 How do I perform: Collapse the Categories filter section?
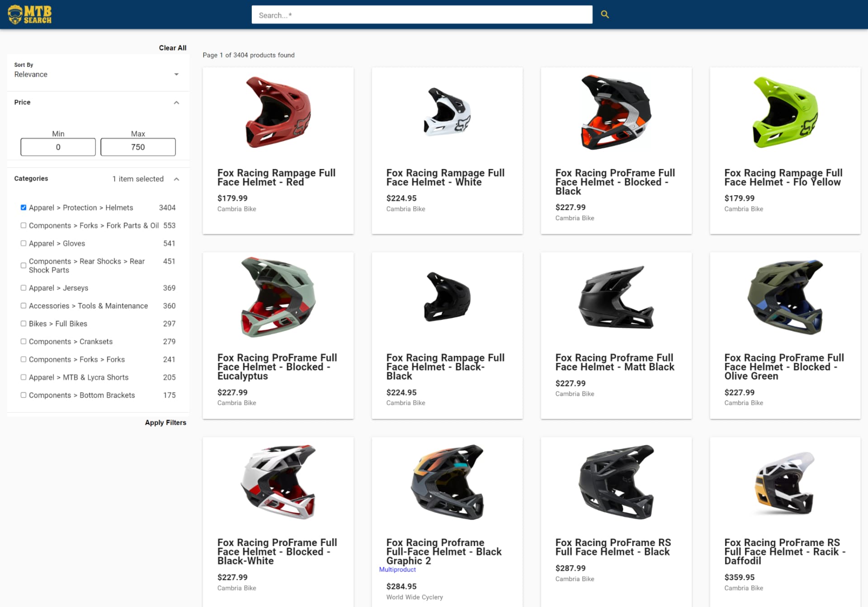pyautogui.click(x=176, y=179)
